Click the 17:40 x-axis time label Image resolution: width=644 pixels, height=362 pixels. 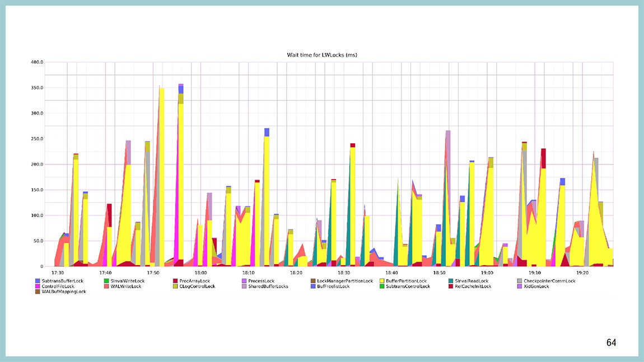[105, 272]
